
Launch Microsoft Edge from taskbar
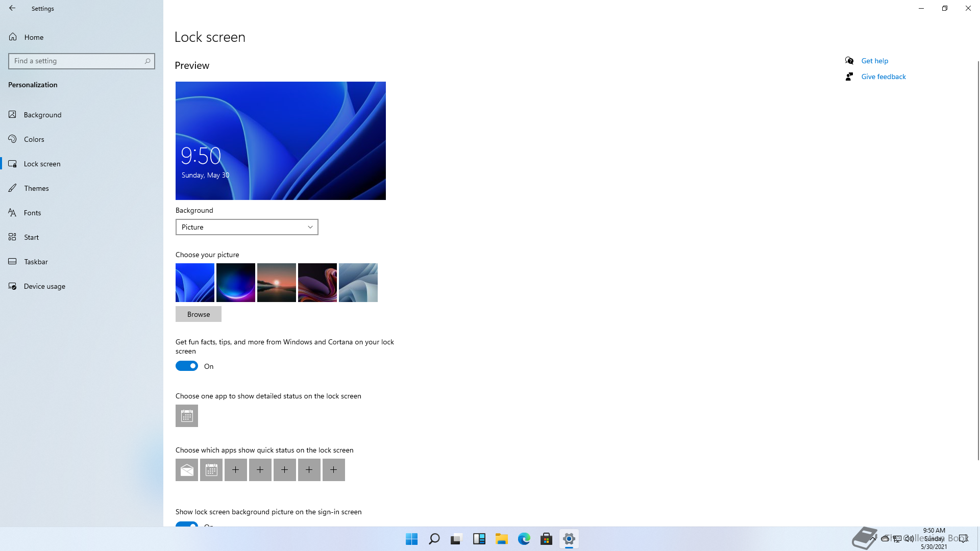[524, 539]
